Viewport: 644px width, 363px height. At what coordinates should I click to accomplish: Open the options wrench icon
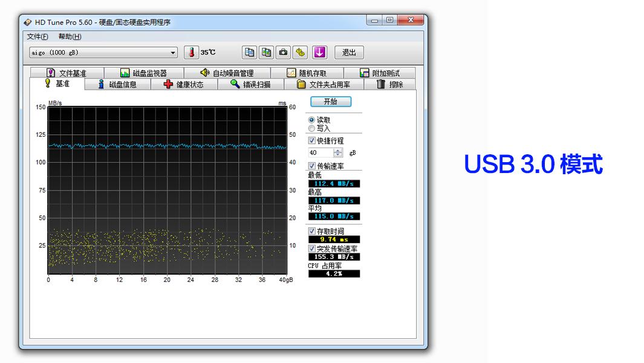click(300, 53)
